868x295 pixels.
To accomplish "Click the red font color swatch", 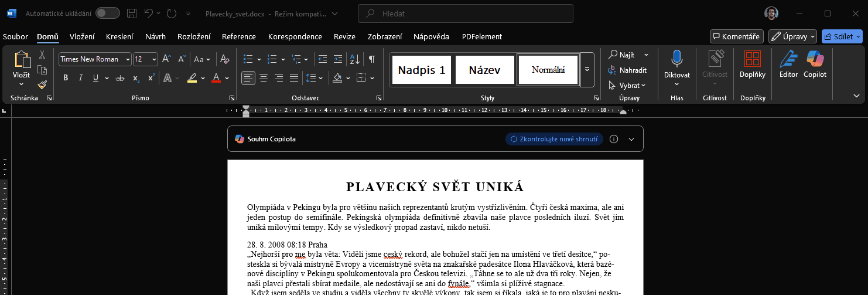I will 216,78.
